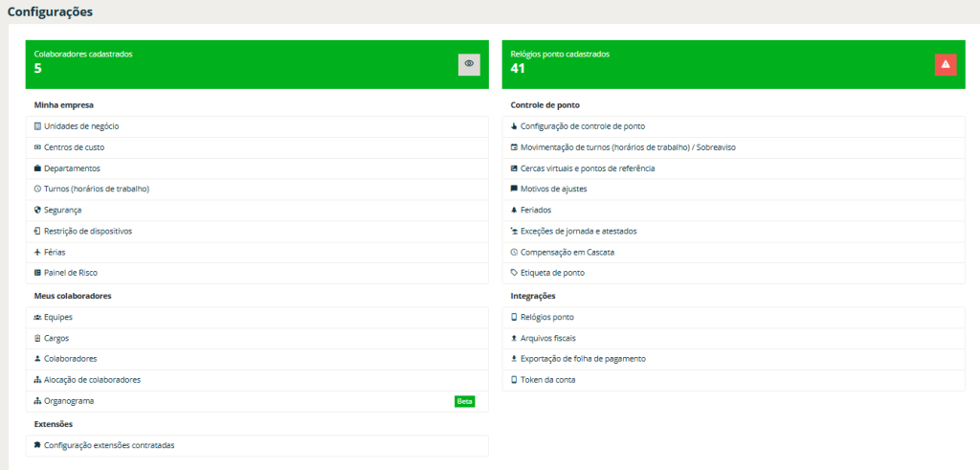Open Organograma beta feature
This screenshot has width=980, height=470.
point(69,401)
